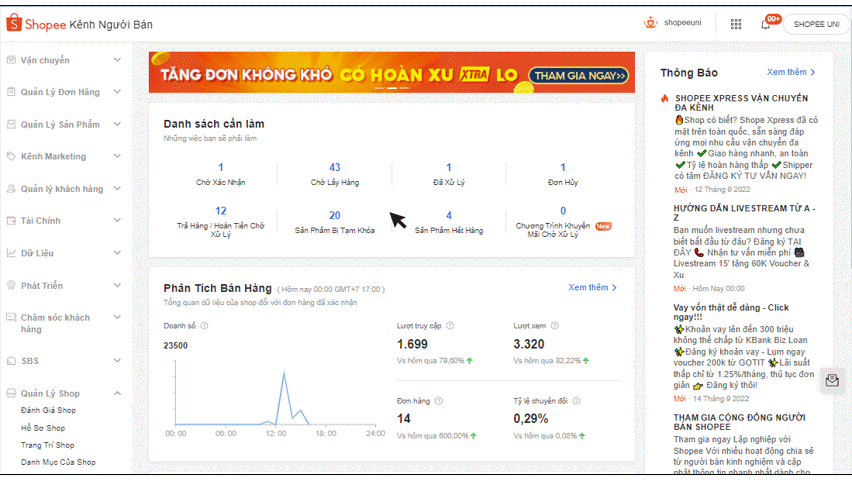Open Đánh Giá Shop submenu item

click(x=48, y=410)
